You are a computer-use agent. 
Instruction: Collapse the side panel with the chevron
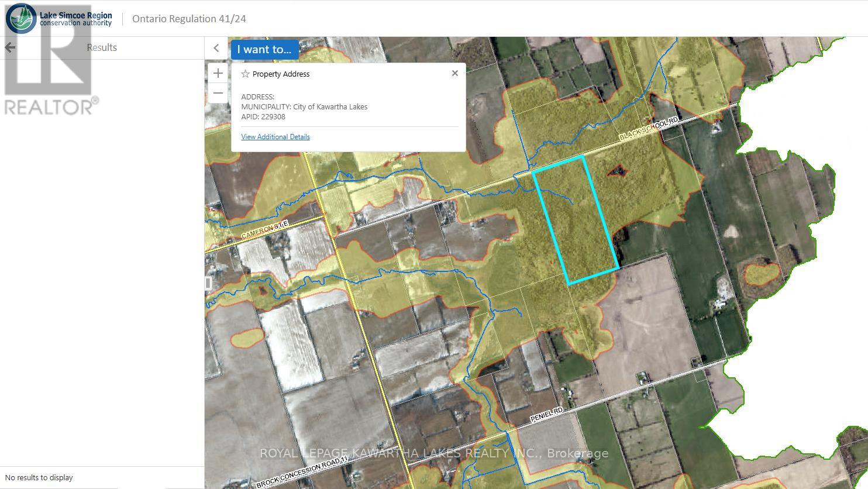point(216,49)
